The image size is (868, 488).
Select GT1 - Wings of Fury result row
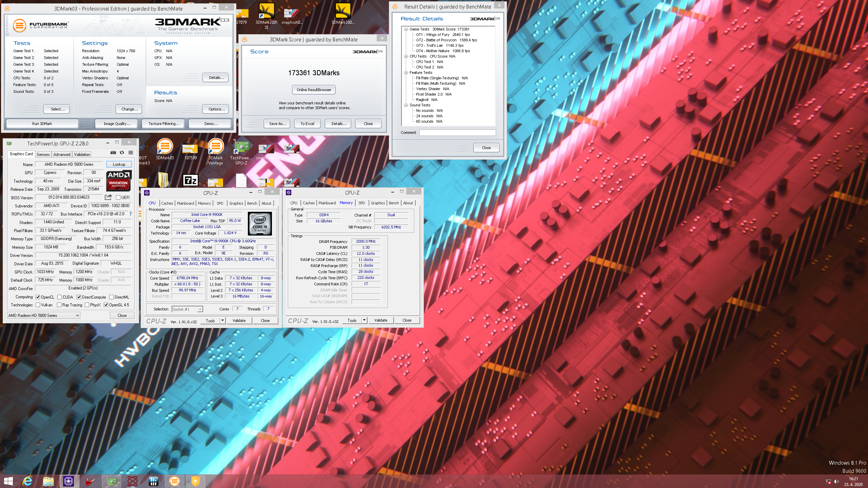coord(443,35)
